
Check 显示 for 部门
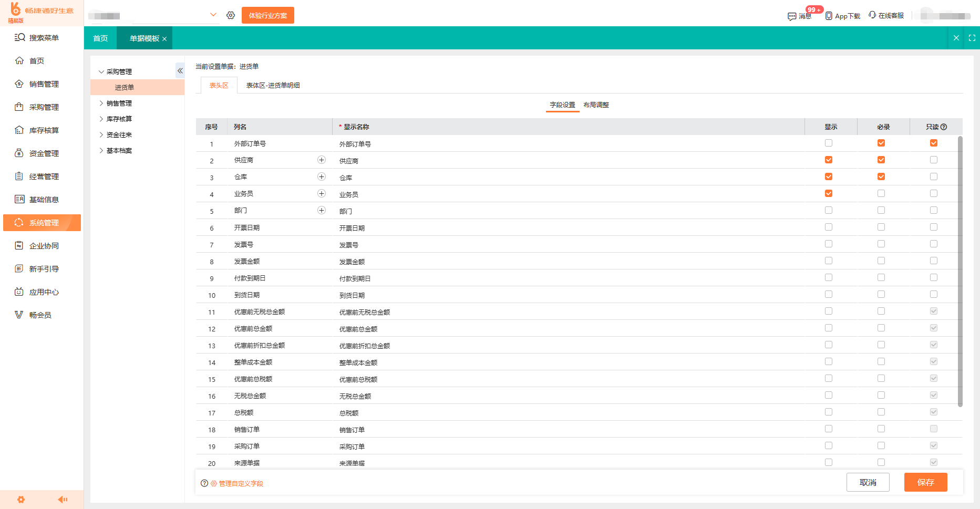(x=829, y=210)
